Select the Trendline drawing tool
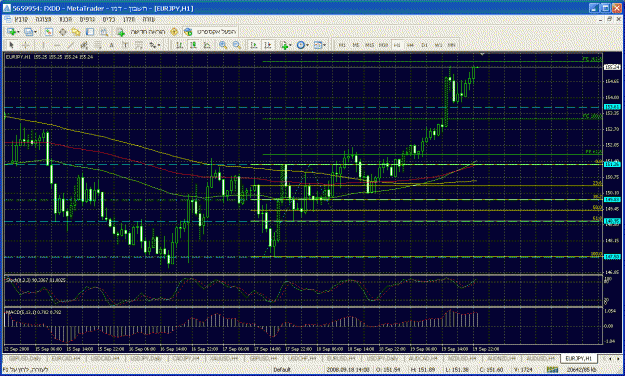The height and width of the screenshot is (376, 625). coord(71,45)
